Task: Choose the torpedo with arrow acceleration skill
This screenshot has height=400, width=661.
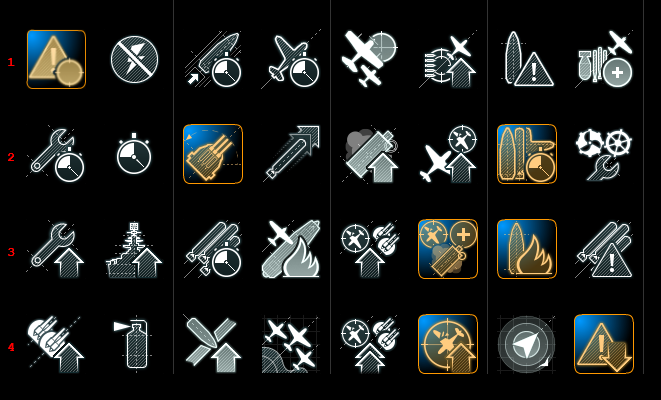Action: [x=291, y=154]
